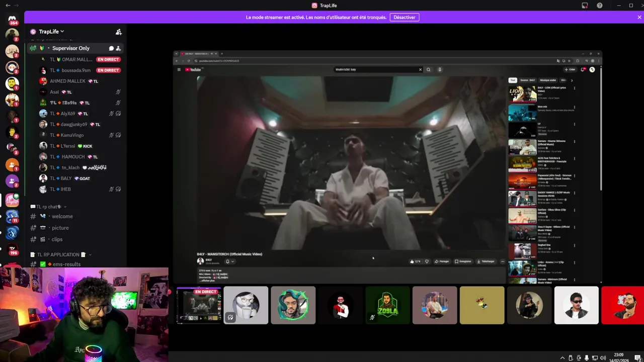The width and height of the screenshot is (644, 362).
Task: Click muted microphone icon on Asal's row
Action: tap(118, 92)
